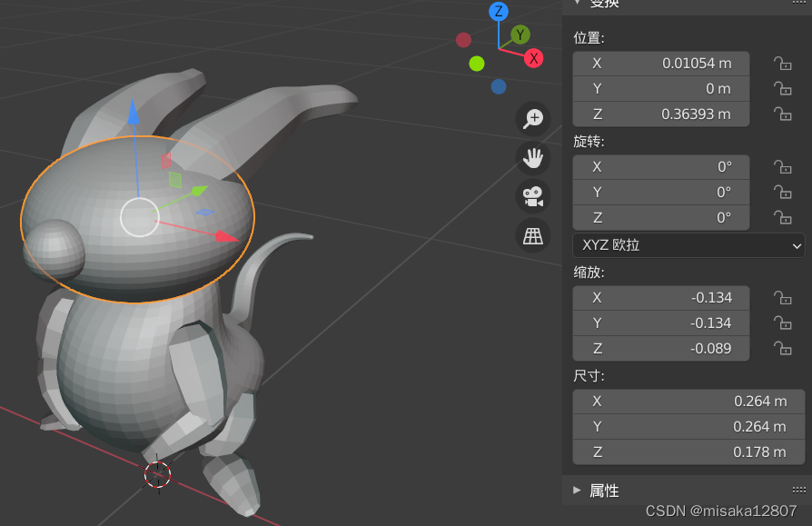The width and height of the screenshot is (812, 526).
Task: Click the 3D cursor at the origin
Action: click(157, 474)
